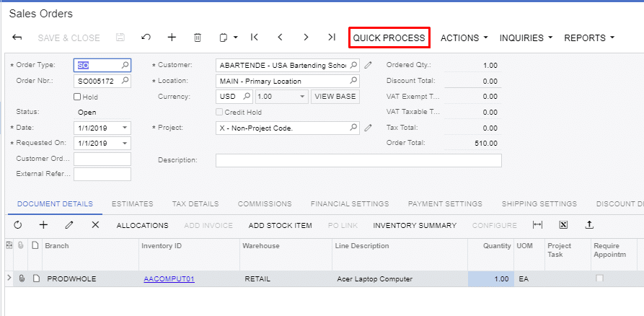Viewport: 644px width, 316px height.
Task: Open the INQUIRIES menu
Action: tap(526, 38)
